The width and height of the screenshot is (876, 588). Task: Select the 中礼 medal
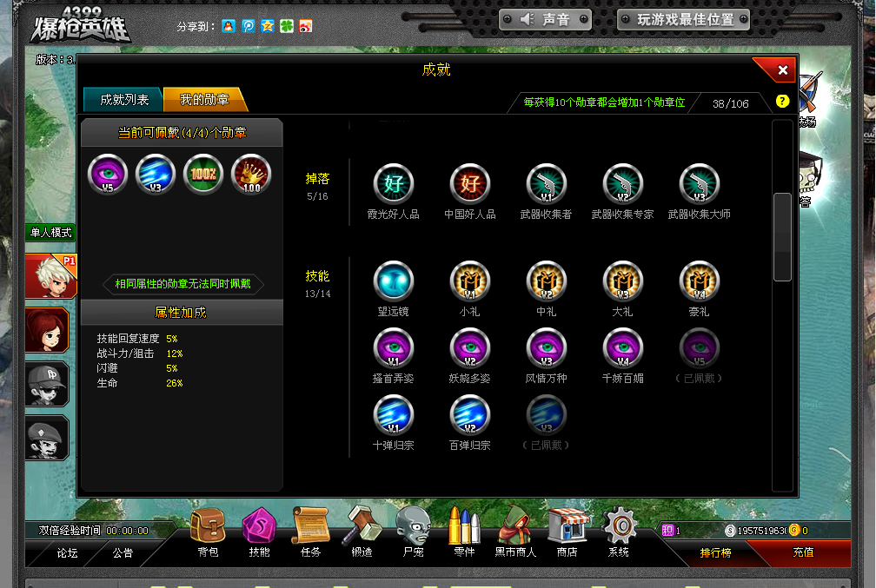click(547, 281)
